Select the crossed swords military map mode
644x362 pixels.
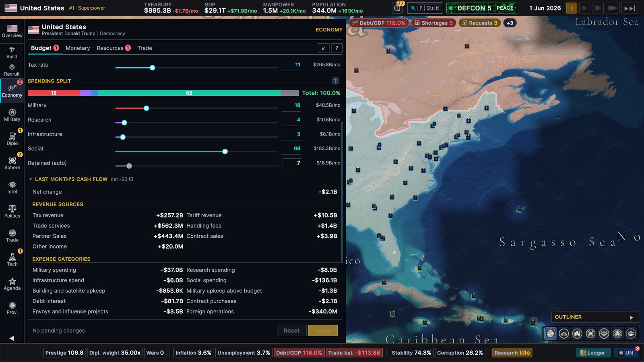coord(590,333)
